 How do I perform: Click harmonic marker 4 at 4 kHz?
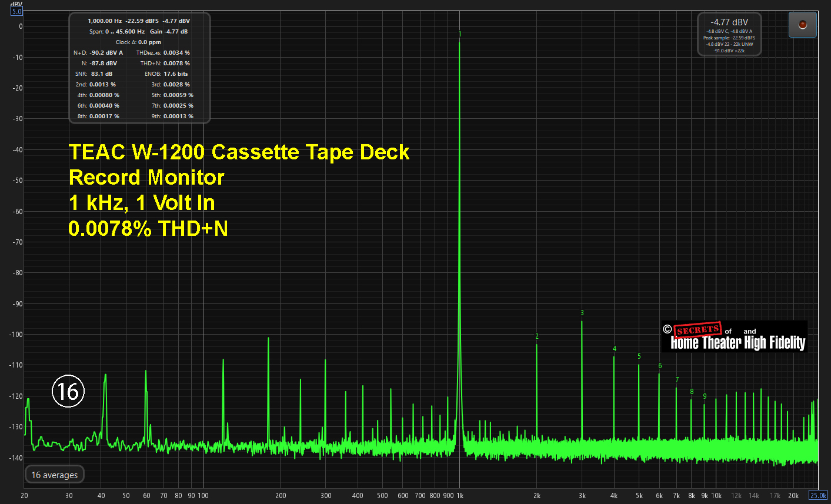(615, 349)
